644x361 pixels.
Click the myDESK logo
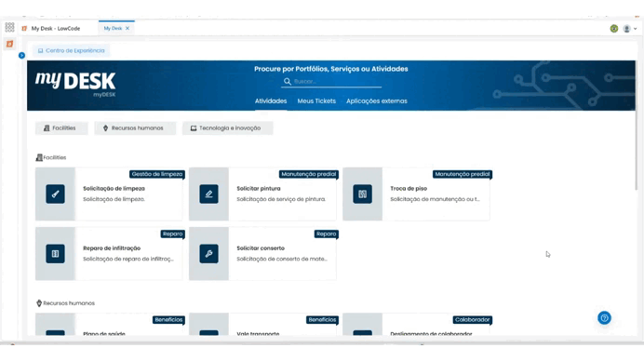[x=75, y=84]
